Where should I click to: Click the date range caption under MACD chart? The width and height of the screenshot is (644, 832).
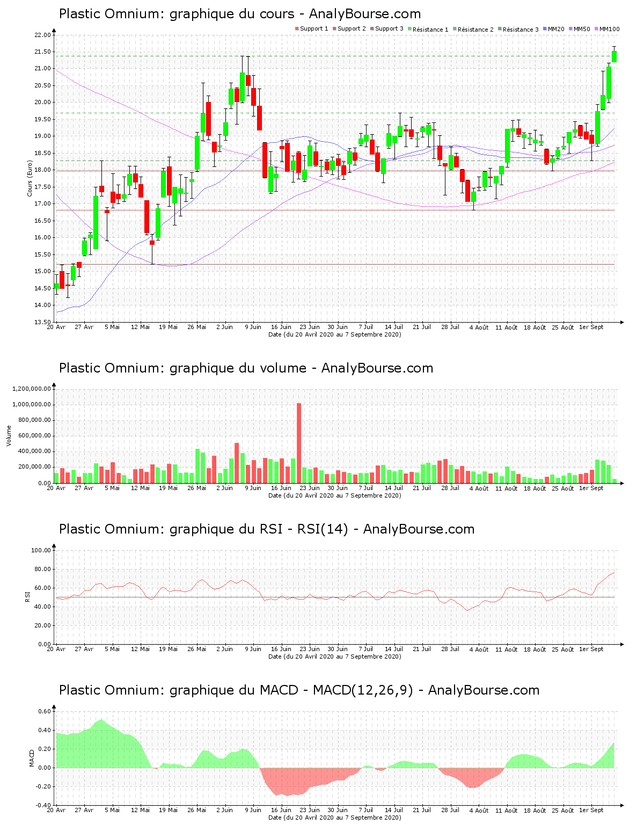[334, 817]
